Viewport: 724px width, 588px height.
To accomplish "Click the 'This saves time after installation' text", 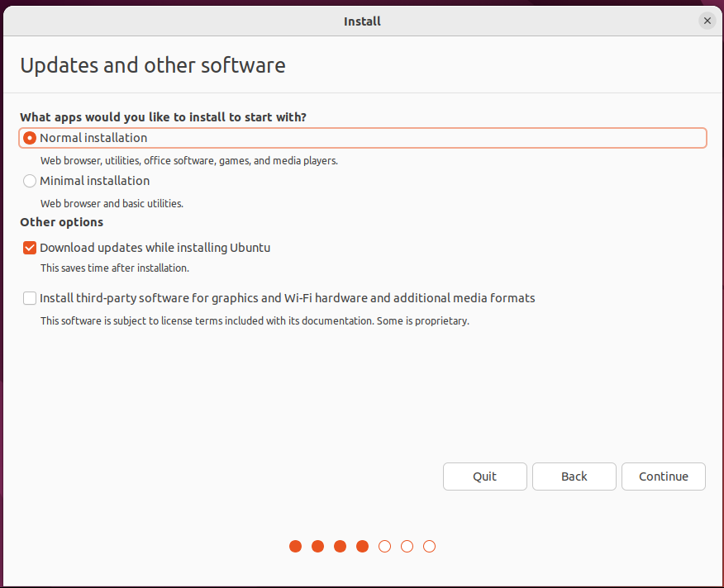I will [115, 268].
